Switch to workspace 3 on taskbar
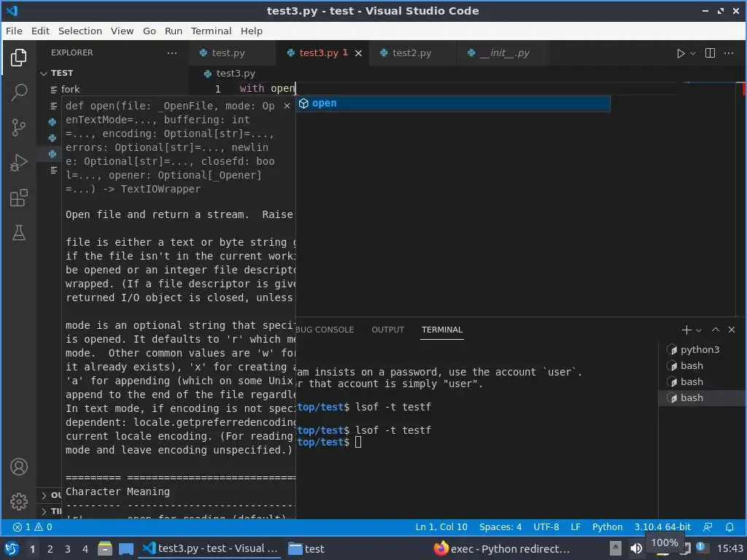747x560 pixels. pyautogui.click(x=67, y=549)
